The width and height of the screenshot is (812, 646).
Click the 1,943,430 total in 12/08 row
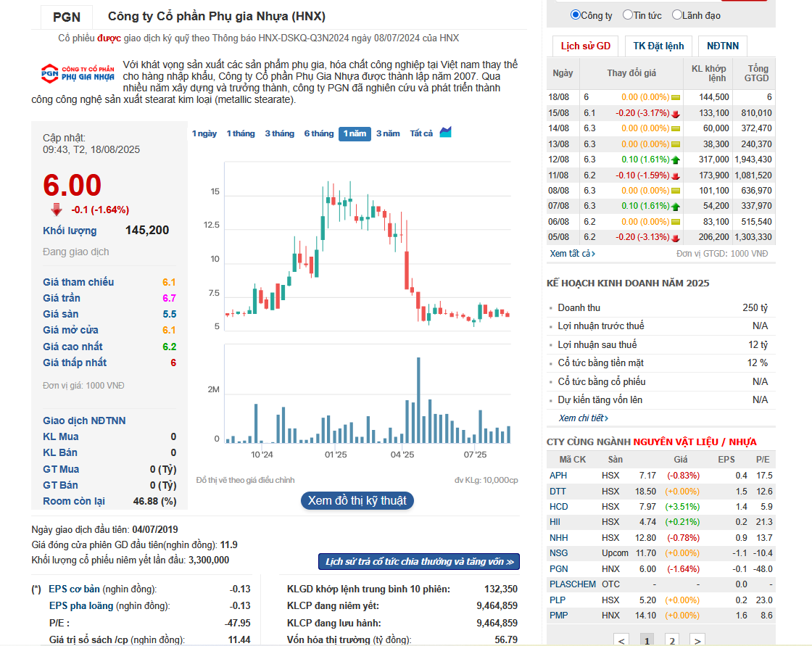pyautogui.click(x=753, y=160)
